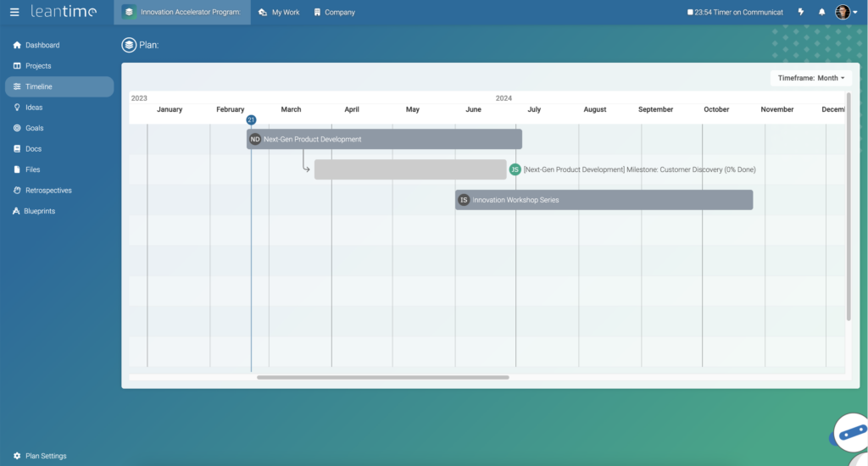Click the October month header

(716, 109)
